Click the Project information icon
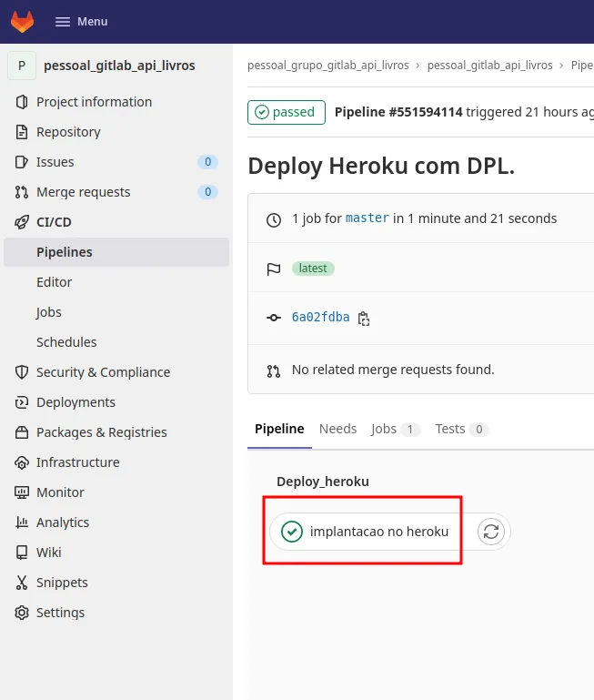Viewport: 594px width, 700px height. [x=22, y=102]
